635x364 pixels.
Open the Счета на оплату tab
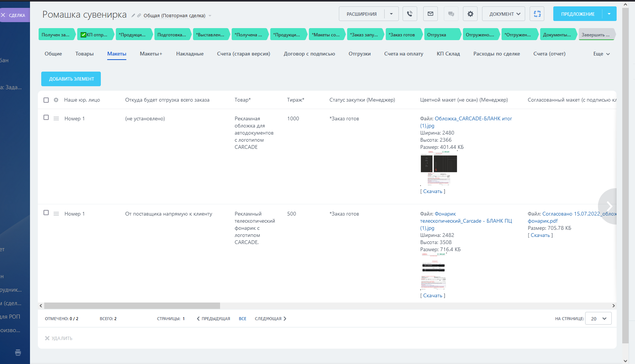click(403, 54)
